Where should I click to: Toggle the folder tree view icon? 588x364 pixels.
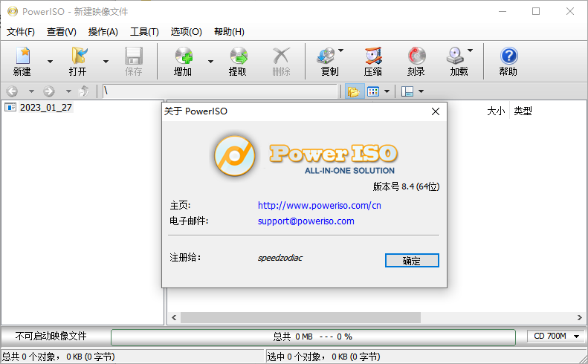point(354,91)
